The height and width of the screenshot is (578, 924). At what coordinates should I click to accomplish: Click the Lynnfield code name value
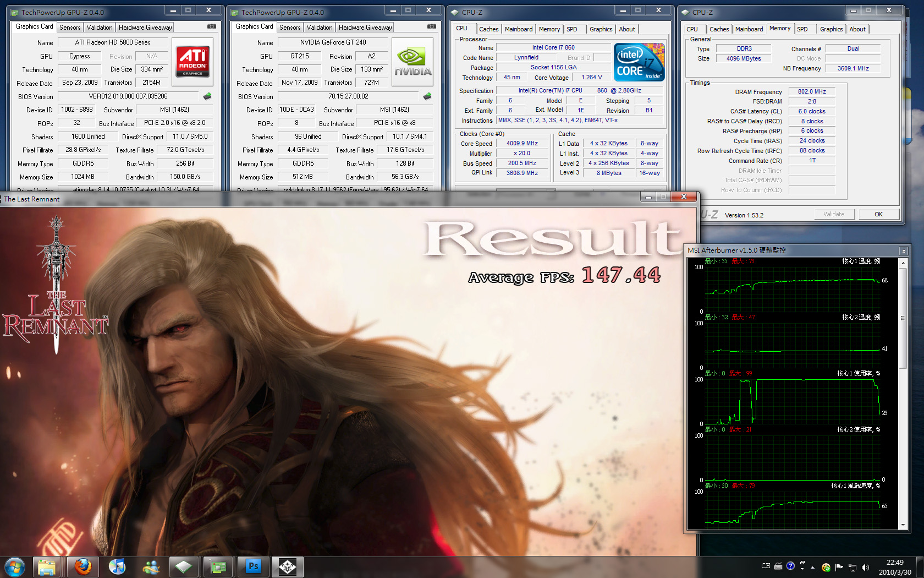pyautogui.click(x=526, y=57)
